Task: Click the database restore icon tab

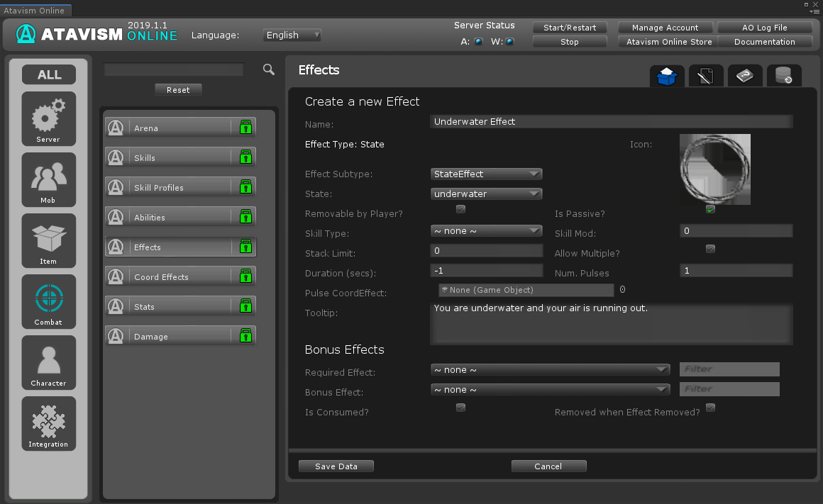Action: (783, 76)
